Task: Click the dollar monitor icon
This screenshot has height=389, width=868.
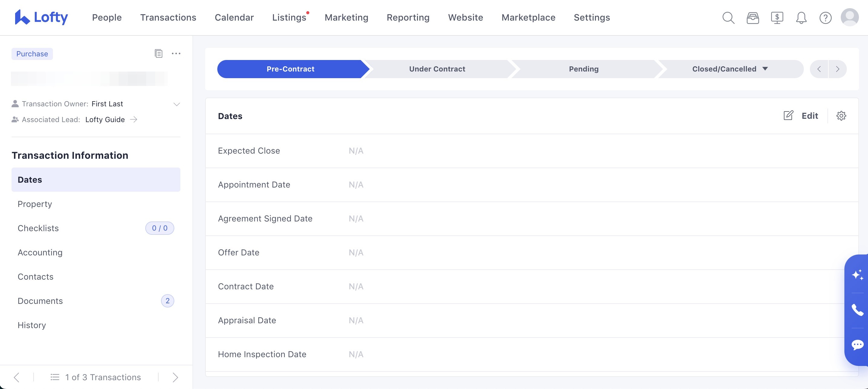Action: coord(777,18)
